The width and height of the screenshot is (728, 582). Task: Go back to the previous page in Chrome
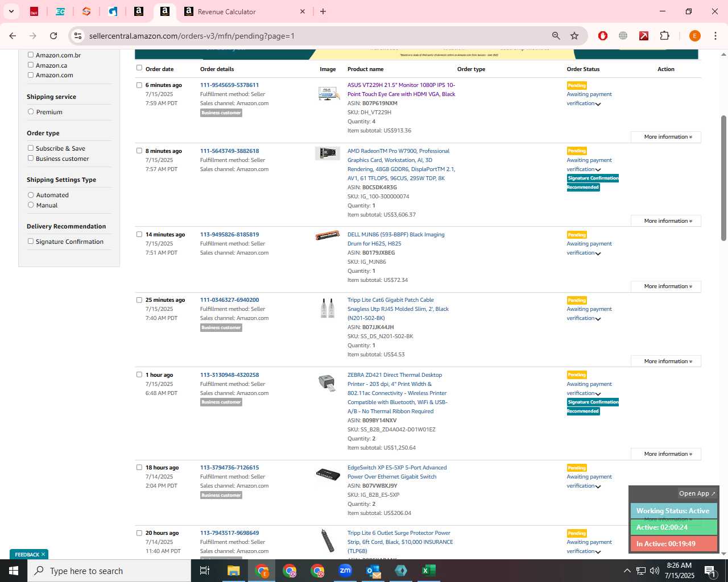point(13,36)
